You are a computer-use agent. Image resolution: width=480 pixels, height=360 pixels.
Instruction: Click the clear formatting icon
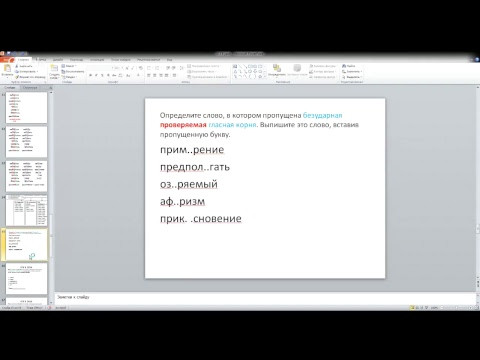coord(141,68)
